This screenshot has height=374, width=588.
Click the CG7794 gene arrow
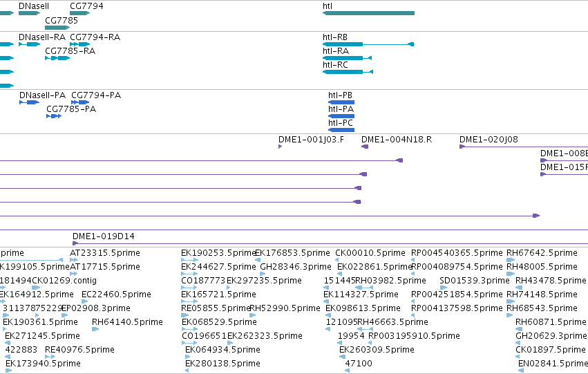[80, 13]
